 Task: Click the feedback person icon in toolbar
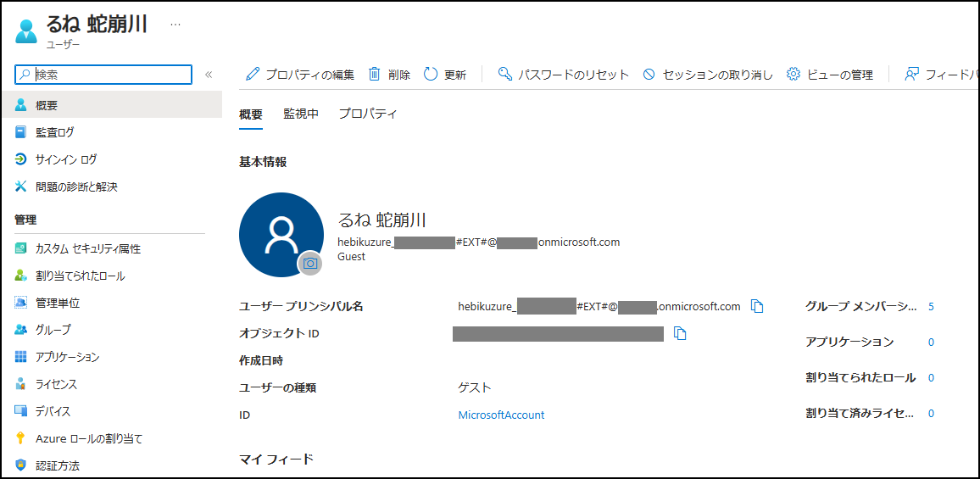pyautogui.click(x=911, y=75)
